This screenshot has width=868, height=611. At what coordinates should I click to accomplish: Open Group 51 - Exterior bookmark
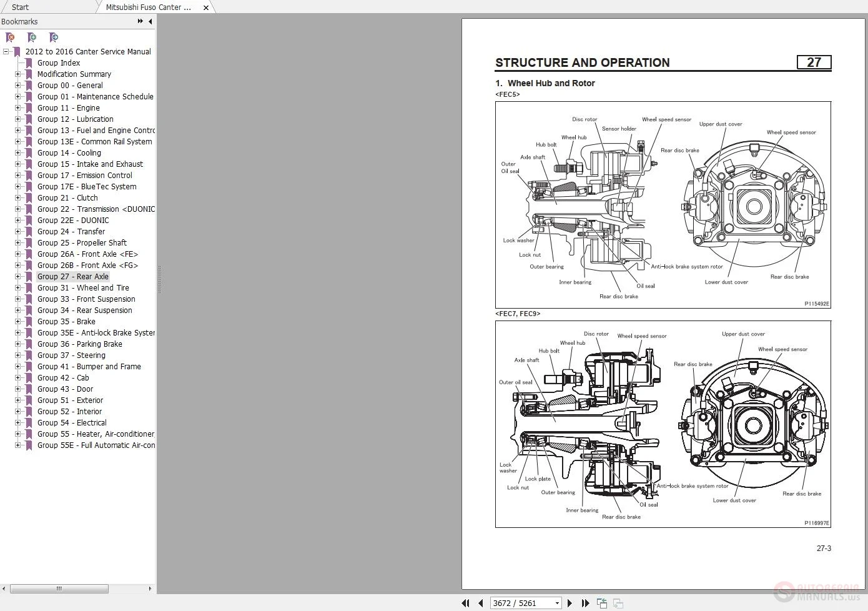pyautogui.click(x=70, y=400)
